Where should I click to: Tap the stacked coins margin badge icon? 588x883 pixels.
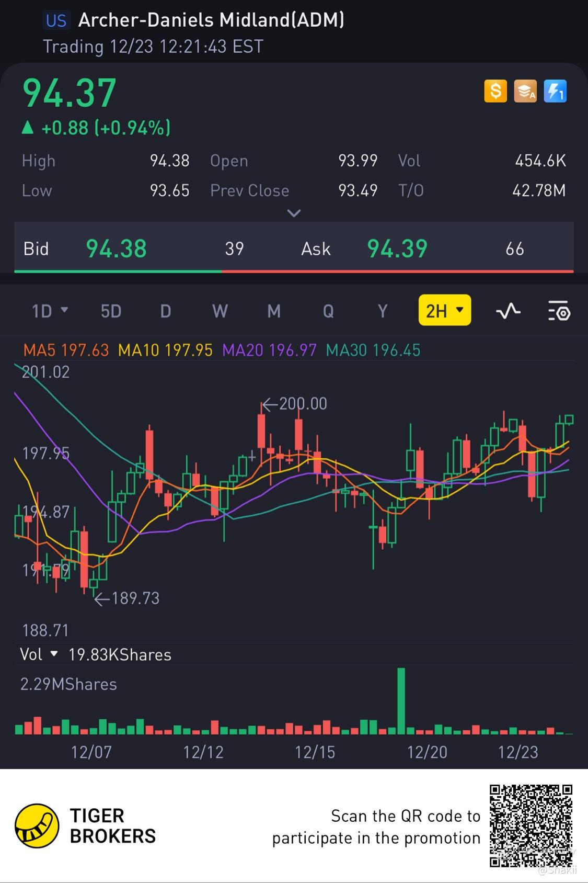click(525, 91)
